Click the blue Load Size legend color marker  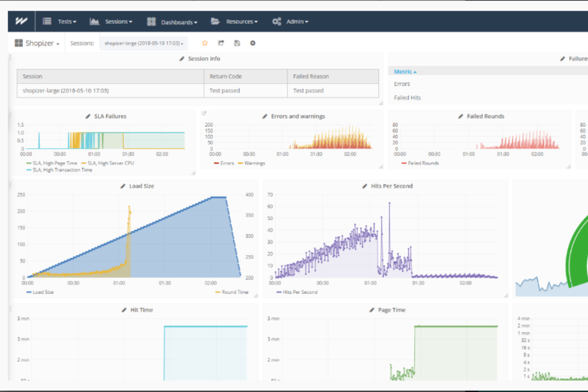click(x=29, y=292)
